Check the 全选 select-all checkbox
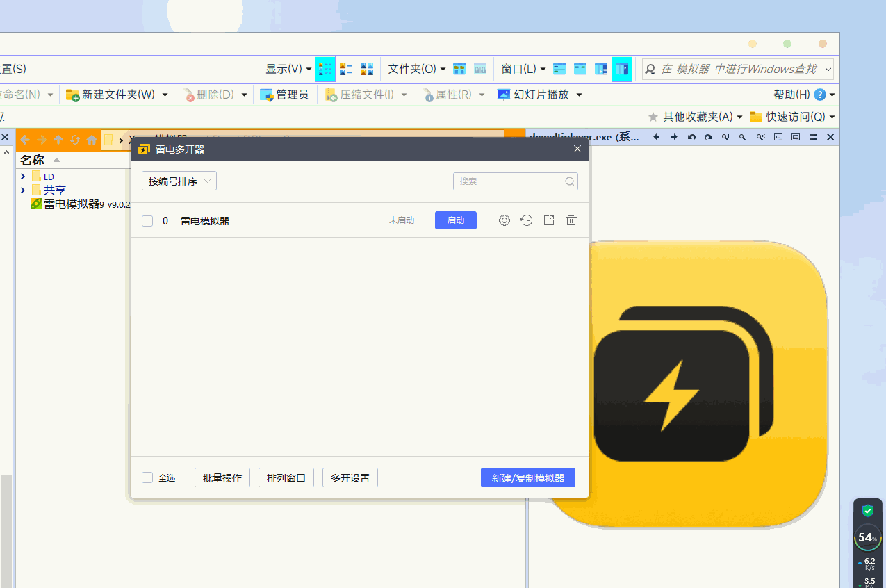The height and width of the screenshot is (588, 886). (x=147, y=477)
